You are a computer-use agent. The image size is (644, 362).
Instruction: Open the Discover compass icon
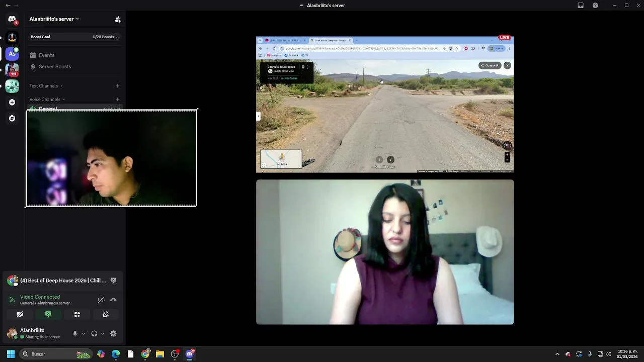pos(12,118)
